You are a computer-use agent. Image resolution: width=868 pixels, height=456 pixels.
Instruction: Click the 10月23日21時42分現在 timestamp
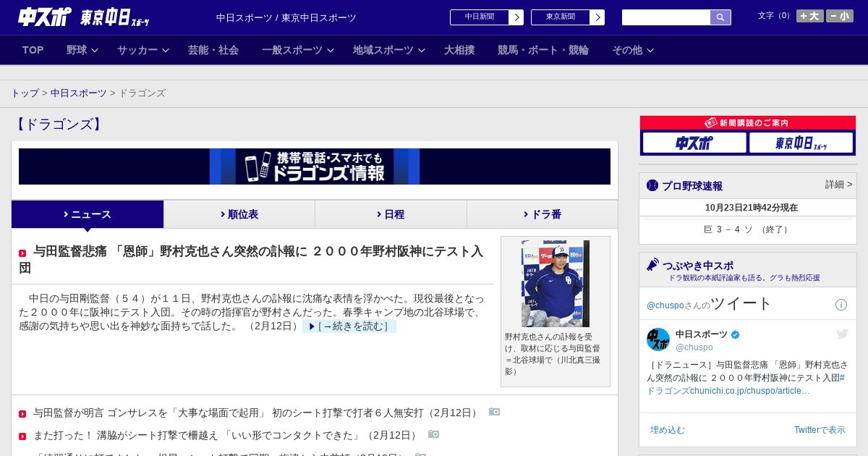coord(752,208)
